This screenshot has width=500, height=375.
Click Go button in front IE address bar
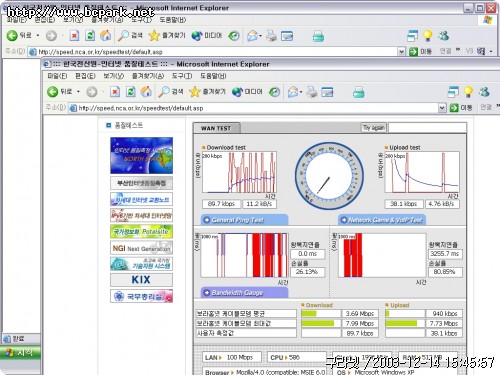pos(461,108)
